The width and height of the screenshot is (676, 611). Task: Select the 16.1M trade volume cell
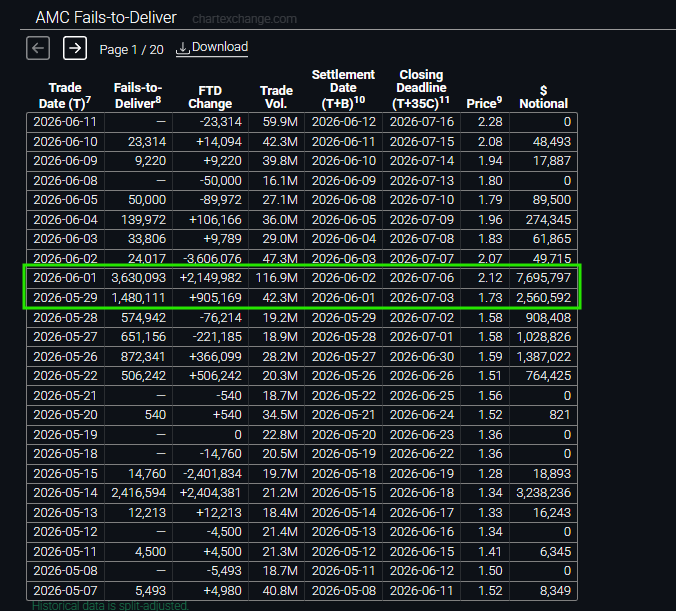click(276, 180)
